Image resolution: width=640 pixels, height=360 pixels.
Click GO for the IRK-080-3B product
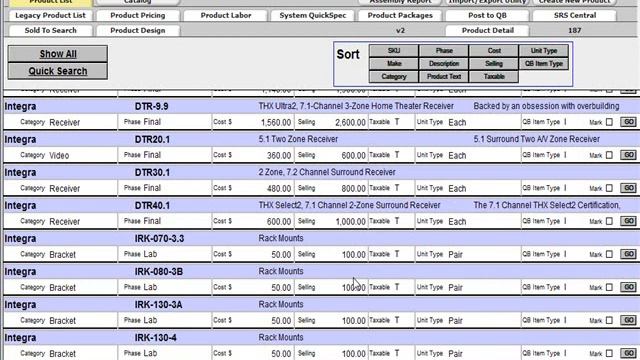[629, 287]
